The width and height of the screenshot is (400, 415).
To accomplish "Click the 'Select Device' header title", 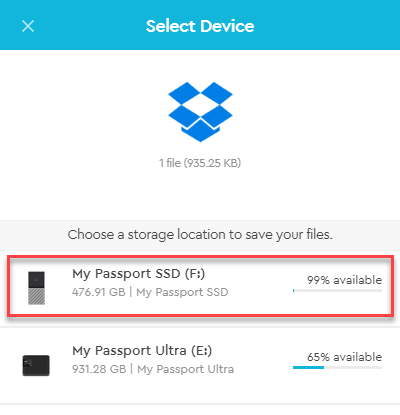I will pyautogui.click(x=200, y=26).
